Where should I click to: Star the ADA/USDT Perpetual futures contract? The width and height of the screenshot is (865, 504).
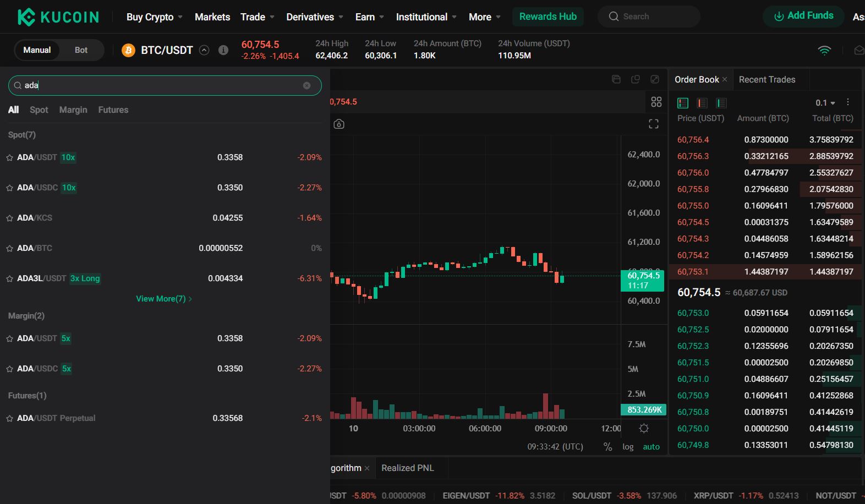(9, 419)
